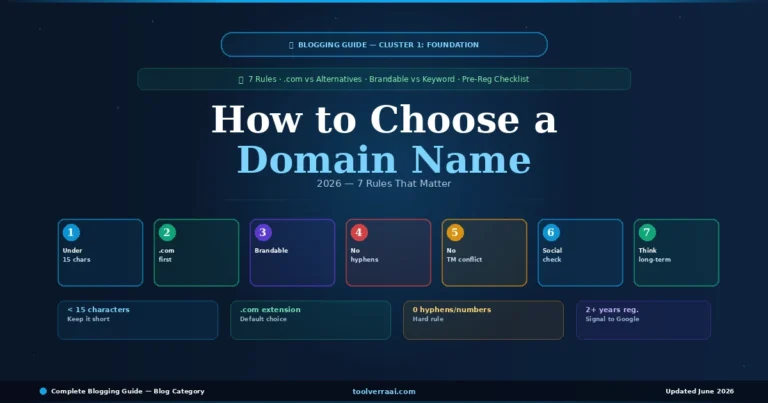Click the 'Default choice' caption
The height and width of the screenshot is (403, 768).
264,319
